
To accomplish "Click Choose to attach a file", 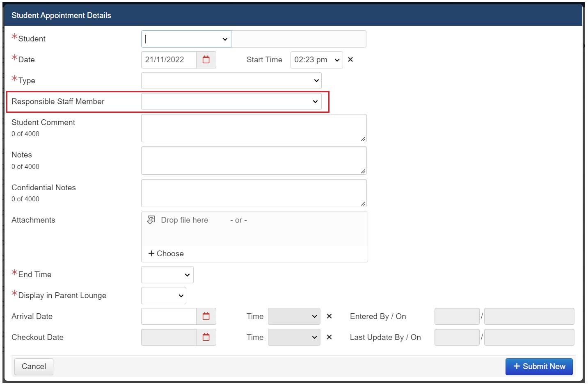I will point(166,254).
